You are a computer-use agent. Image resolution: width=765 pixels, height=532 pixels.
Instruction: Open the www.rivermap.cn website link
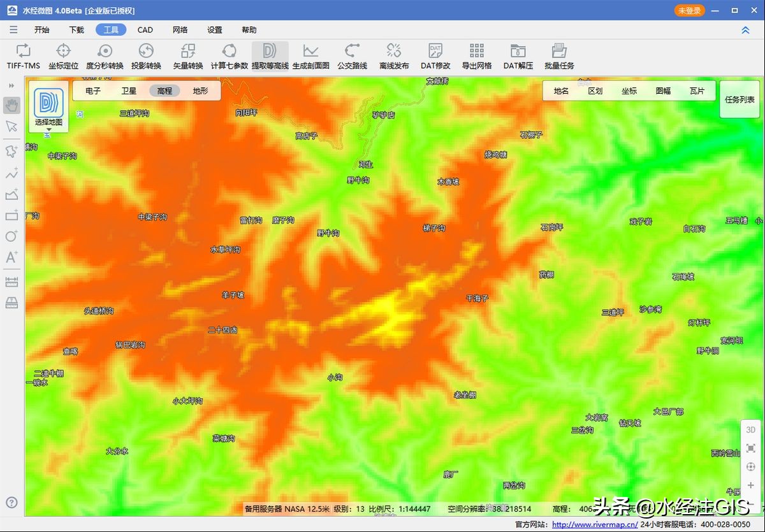pyautogui.click(x=594, y=525)
